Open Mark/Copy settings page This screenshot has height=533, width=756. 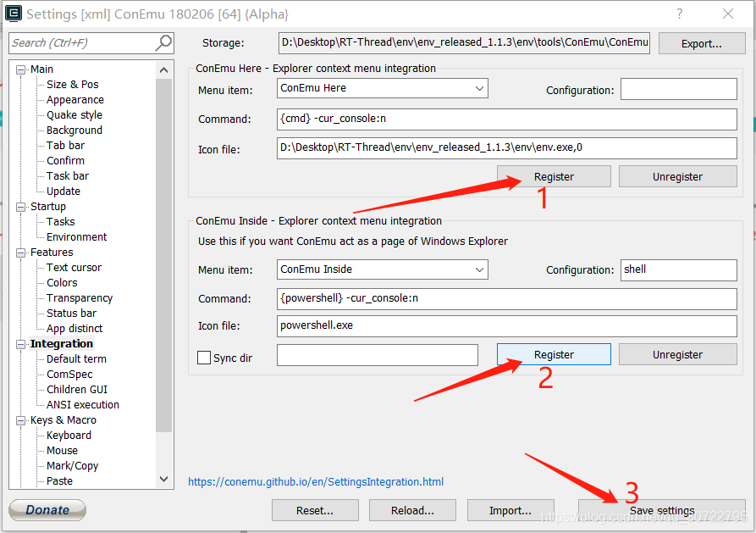coord(72,466)
